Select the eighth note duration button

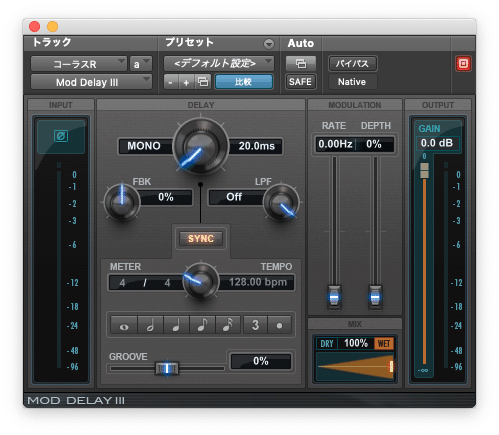[202, 325]
